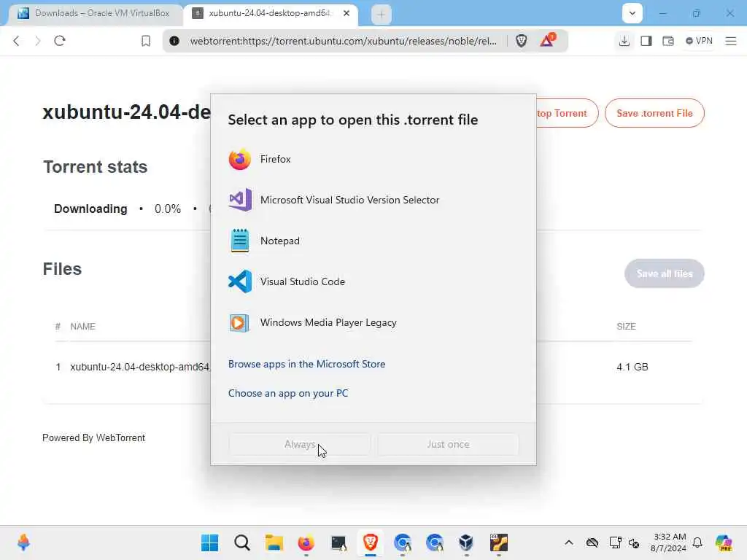Open Copilot preview icon in taskbar
Screen dimensions: 747x560
click(724, 542)
